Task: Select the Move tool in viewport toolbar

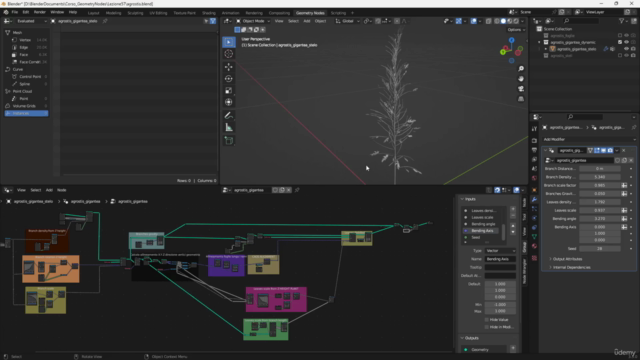Action: 229,67
